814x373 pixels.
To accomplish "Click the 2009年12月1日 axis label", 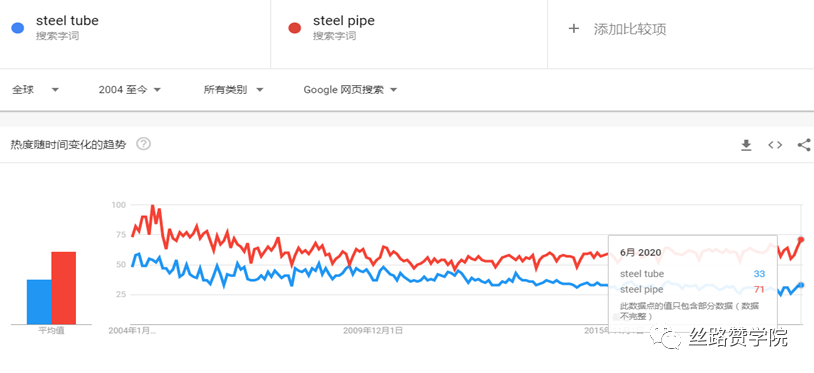I will pos(373,330).
